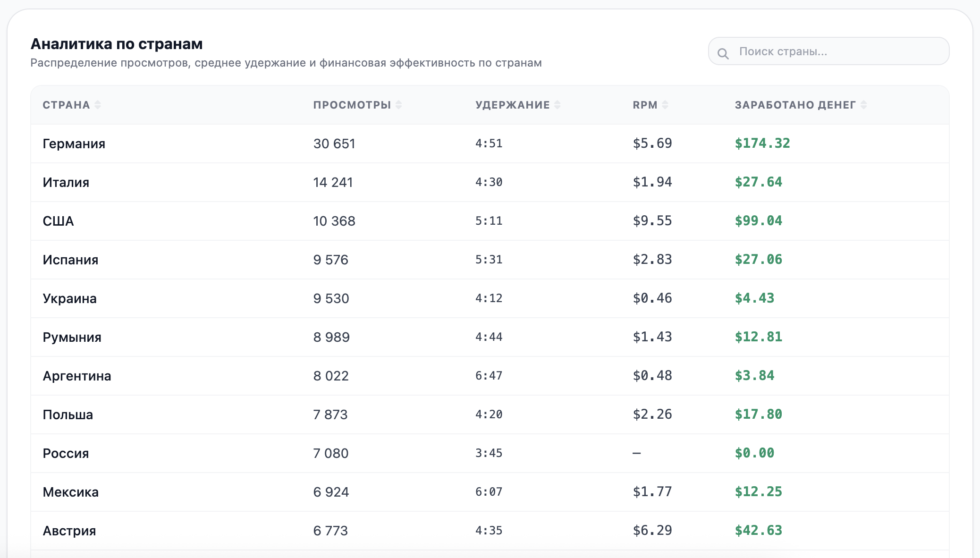980x558 pixels.
Task: Click the views value '30 651'
Action: [334, 144]
